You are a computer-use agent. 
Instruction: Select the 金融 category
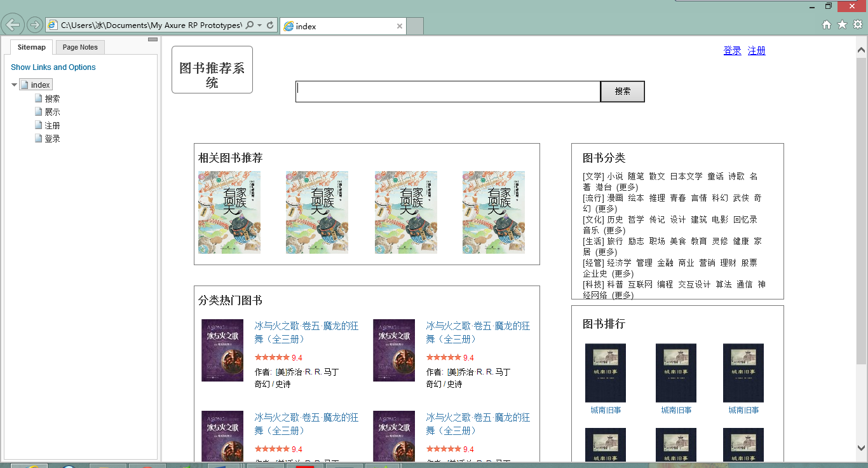click(x=665, y=263)
